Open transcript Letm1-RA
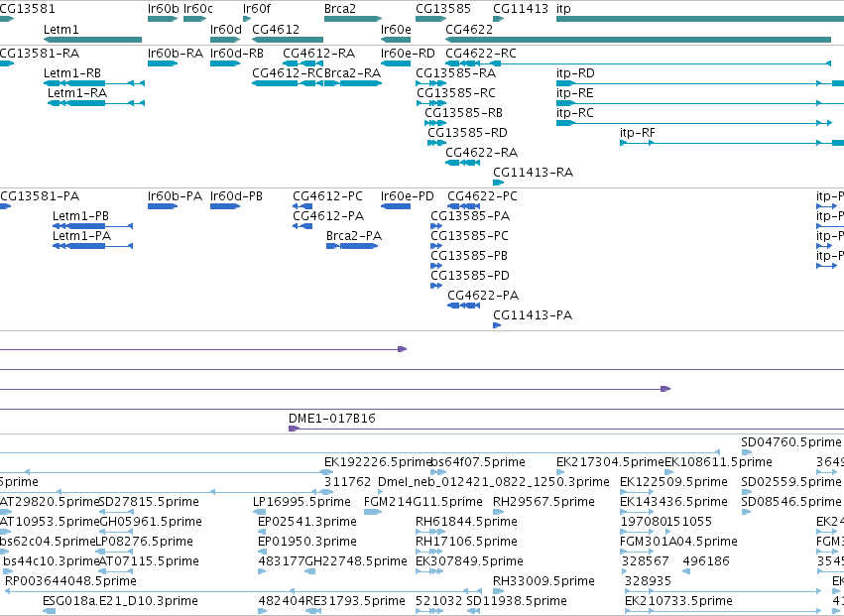 point(77,92)
